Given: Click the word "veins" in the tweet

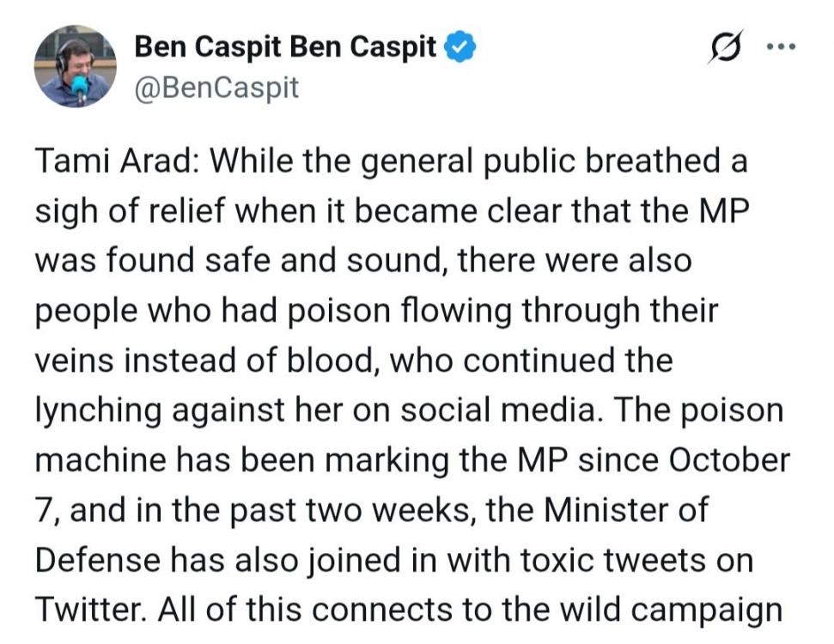Looking at the screenshot, I should pyautogui.click(x=73, y=361).
